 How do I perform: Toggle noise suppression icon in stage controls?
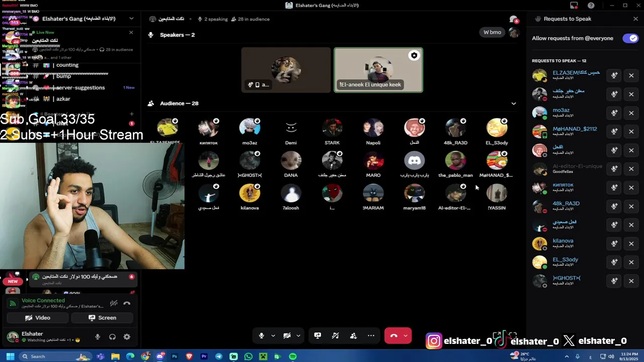click(335, 336)
